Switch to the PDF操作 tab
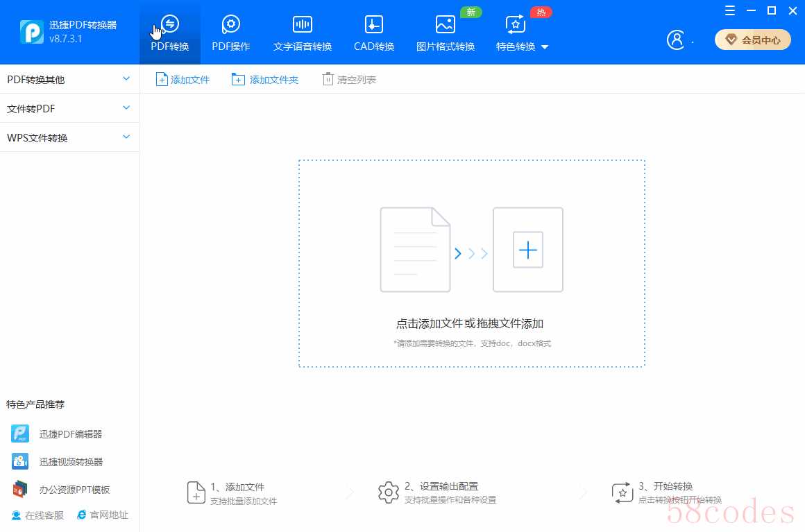This screenshot has height=532, width=805. (231, 33)
